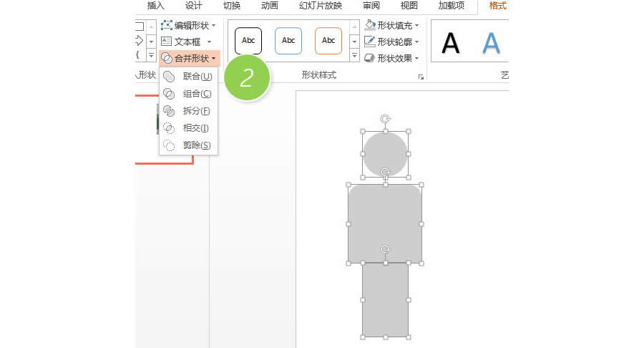
Task: Choose 拆分(F) from merge menu
Action: click(x=188, y=111)
